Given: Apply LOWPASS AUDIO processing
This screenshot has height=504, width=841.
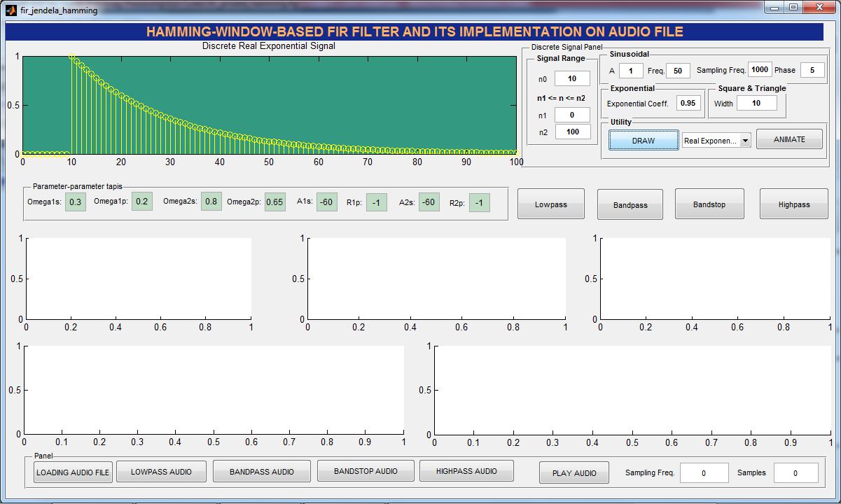Looking at the screenshot, I should pos(161,471).
